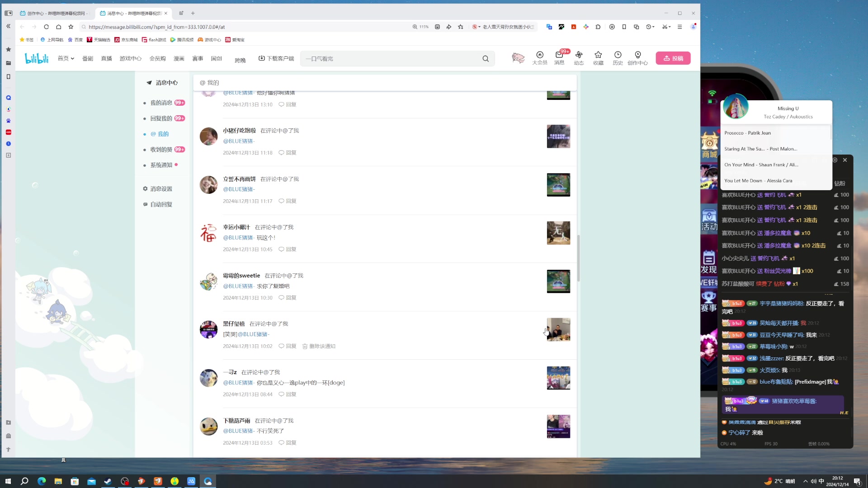Select song On Your Mind - Shaun Frank
Screen dimensions: 868x488
(761, 165)
